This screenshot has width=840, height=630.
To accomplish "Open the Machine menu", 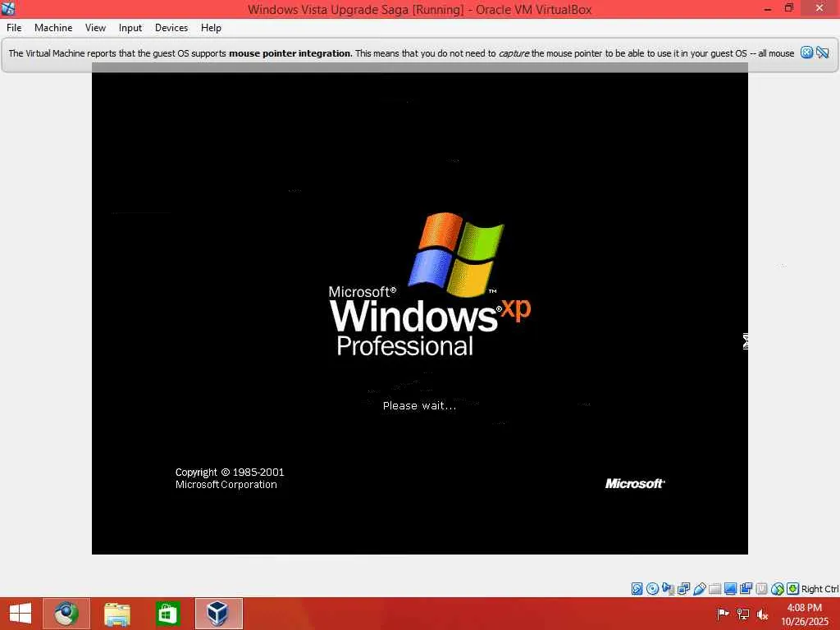I will click(53, 28).
